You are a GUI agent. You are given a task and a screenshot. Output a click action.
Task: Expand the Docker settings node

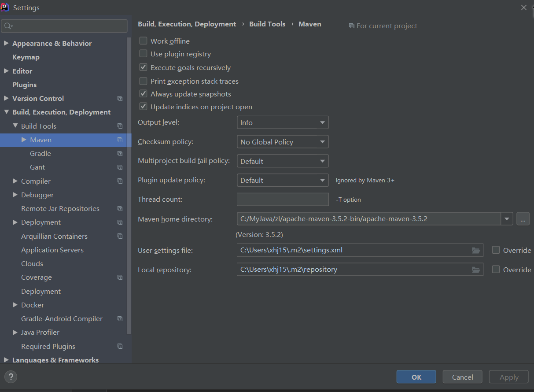coord(15,305)
